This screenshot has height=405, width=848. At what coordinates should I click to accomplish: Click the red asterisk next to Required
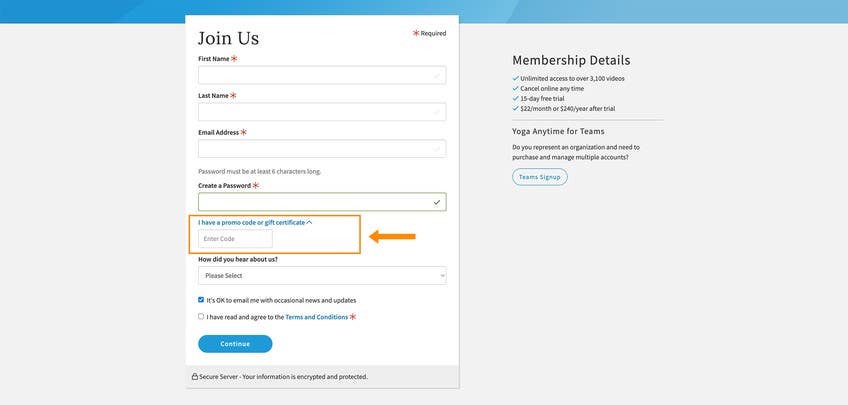[x=416, y=33]
